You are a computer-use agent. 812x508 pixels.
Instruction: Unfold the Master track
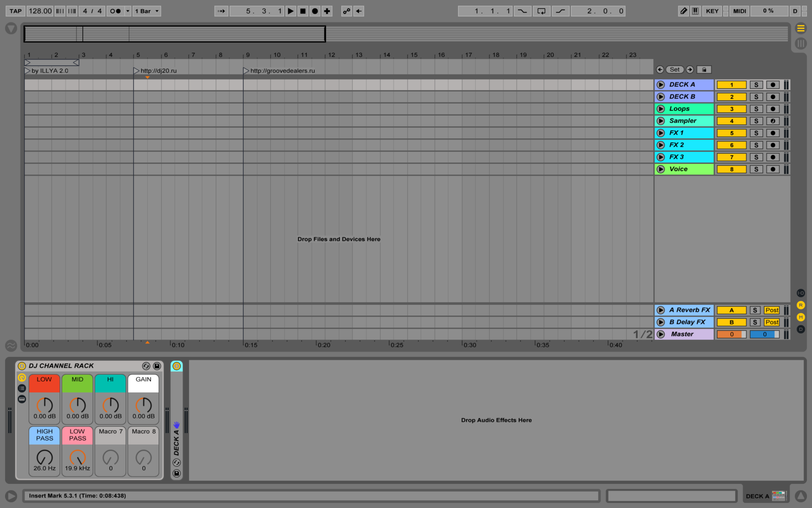click(661, 334)
